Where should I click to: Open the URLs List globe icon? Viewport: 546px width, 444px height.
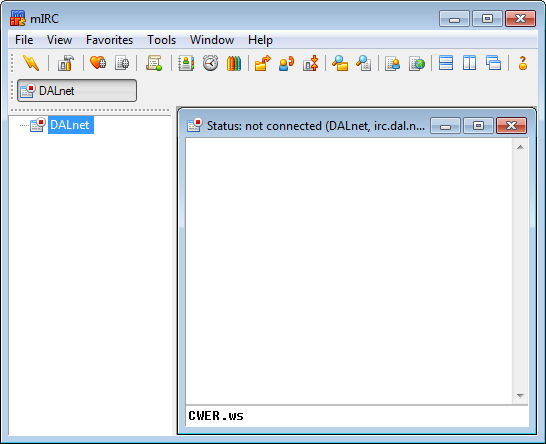pyautogui.click(x=417, y=63)
